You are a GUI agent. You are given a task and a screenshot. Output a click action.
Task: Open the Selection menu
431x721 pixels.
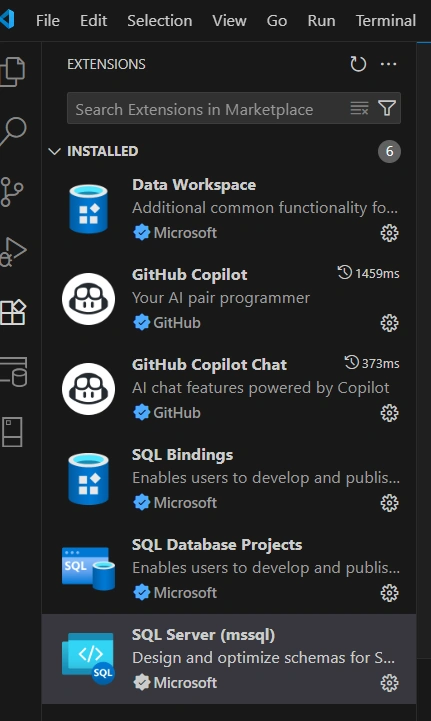click(160, 21)
